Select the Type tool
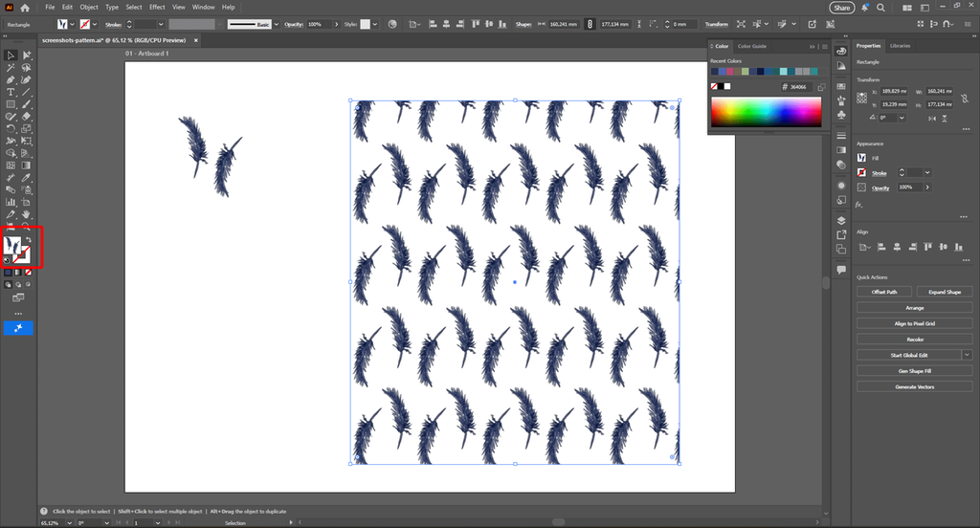980x528 pixels. pos(11,92)
